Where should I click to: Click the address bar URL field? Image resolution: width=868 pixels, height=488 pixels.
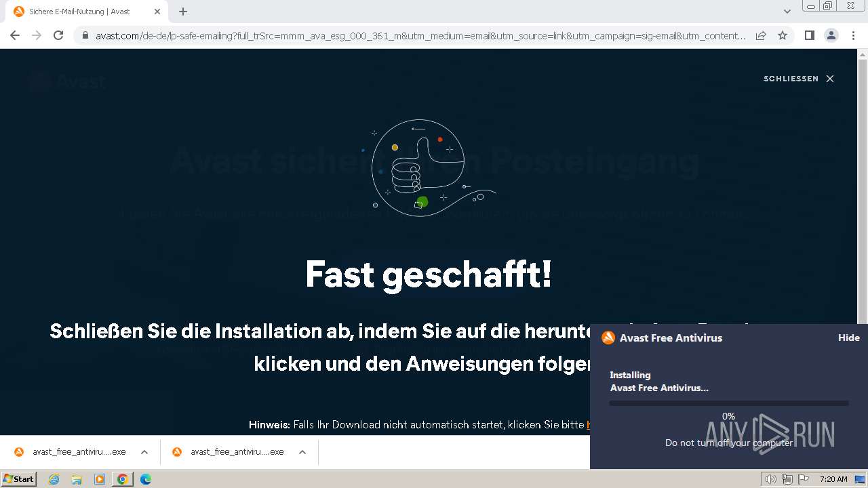point(420,36)
